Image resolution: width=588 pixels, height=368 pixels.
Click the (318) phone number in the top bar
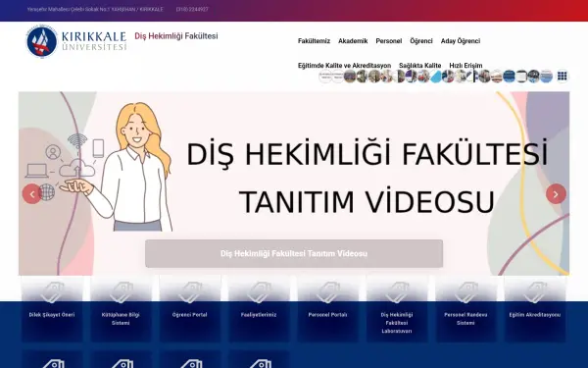(x=192, y=10)
